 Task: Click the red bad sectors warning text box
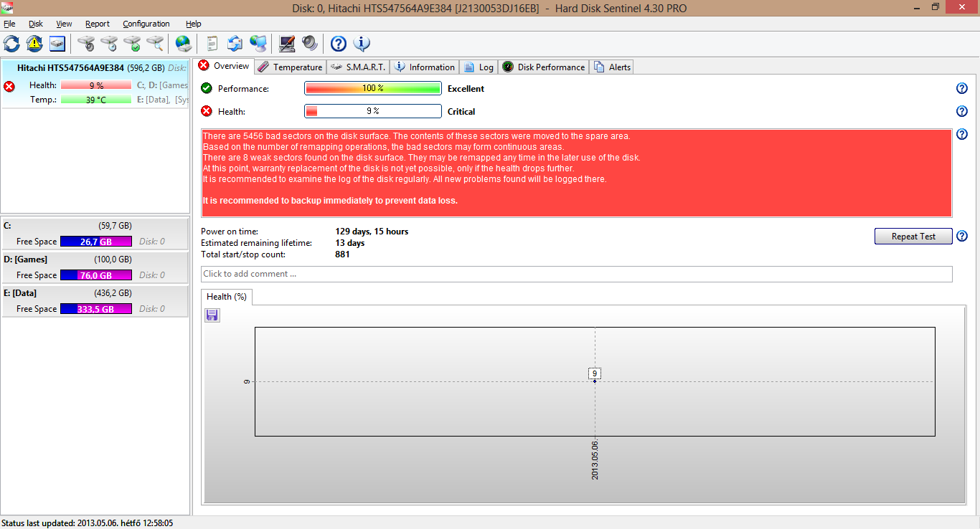tap(577, 173)
